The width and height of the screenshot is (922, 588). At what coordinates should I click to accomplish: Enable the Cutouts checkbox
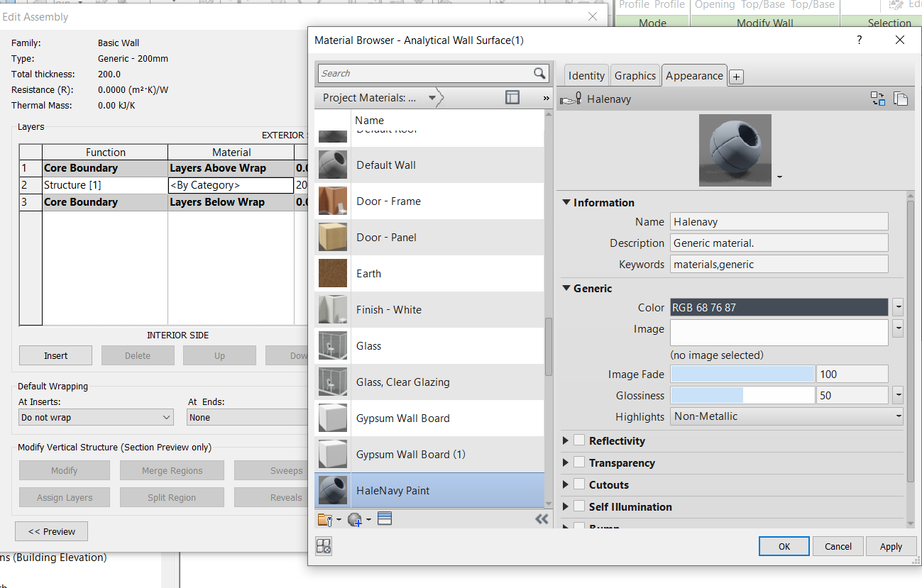(x=579, y=485)
